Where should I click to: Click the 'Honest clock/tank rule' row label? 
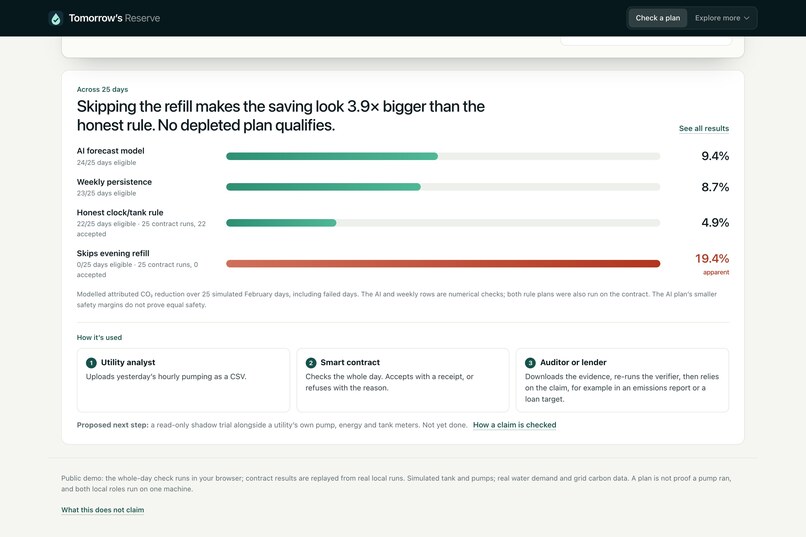[120, 213]
